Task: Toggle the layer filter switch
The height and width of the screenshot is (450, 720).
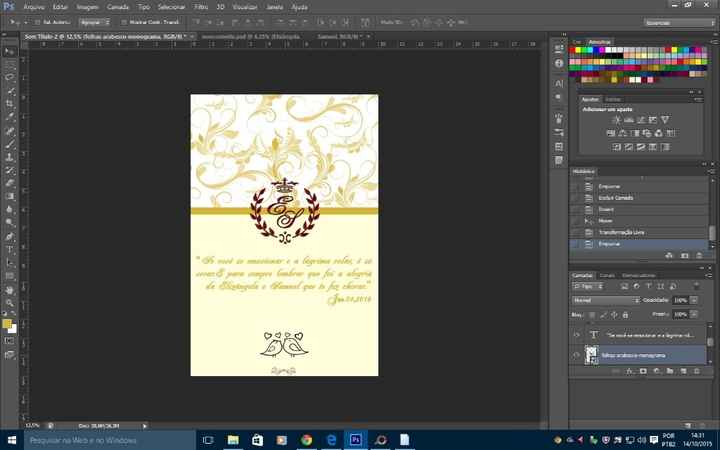Action: click(x=697, y=286)
